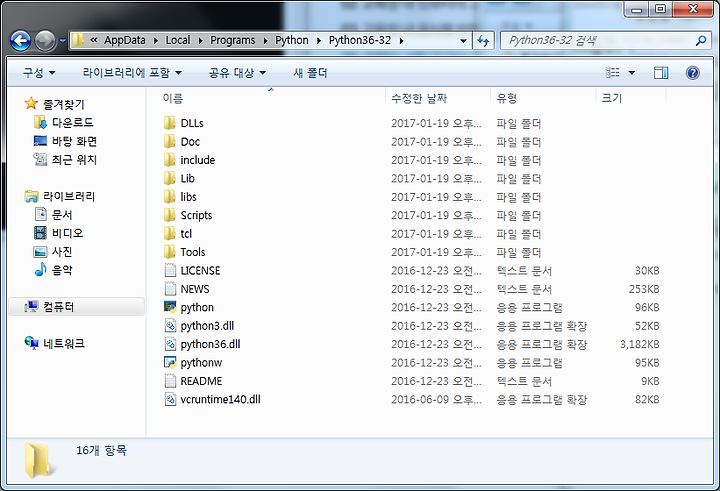Open 공유 대상 menu
Viewport: 720px width, 491px height.
[237, 73]
